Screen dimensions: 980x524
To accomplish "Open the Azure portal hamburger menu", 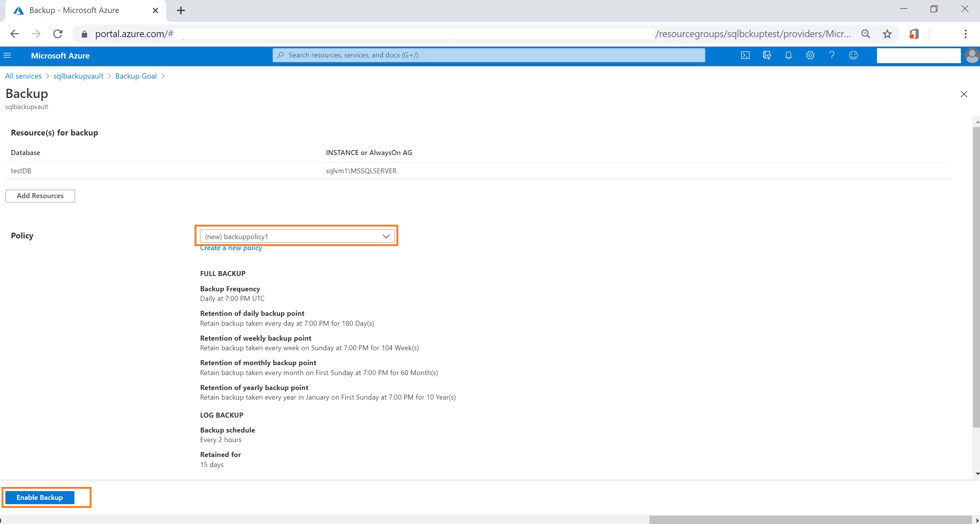I will (x=7, y=56).
